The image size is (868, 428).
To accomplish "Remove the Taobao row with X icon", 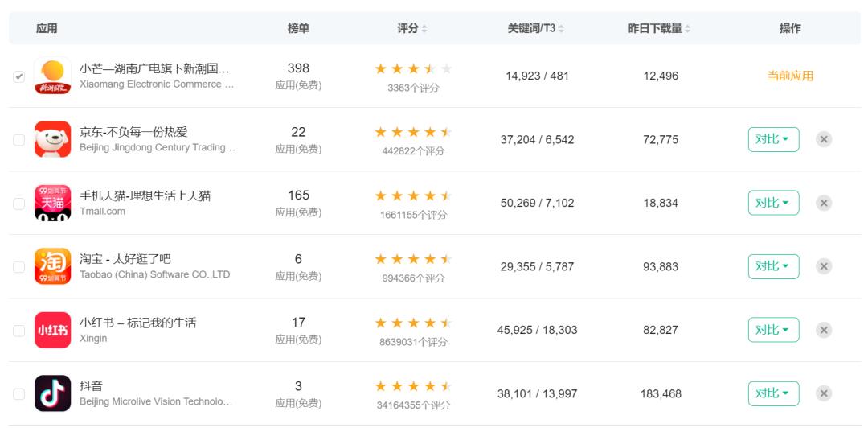I will point(824,266).
